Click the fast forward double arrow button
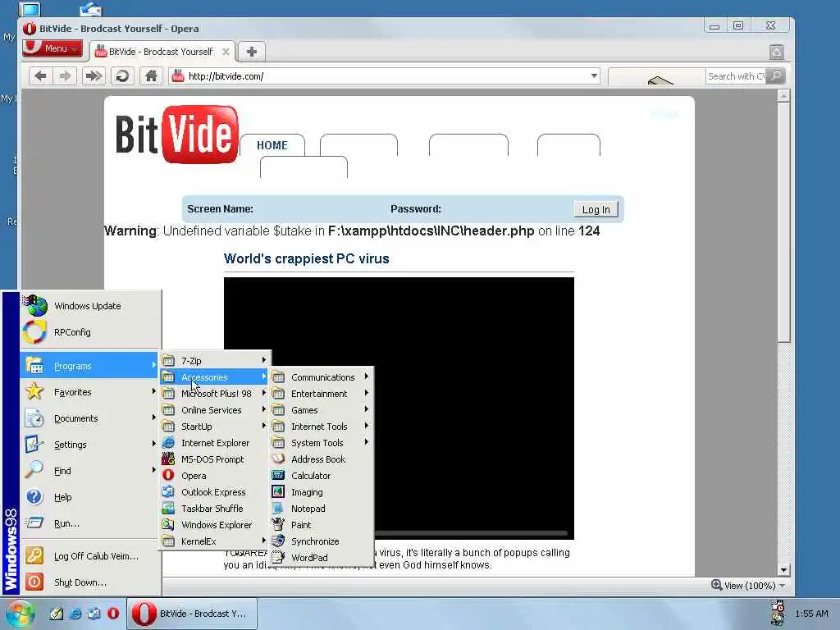 94,76
